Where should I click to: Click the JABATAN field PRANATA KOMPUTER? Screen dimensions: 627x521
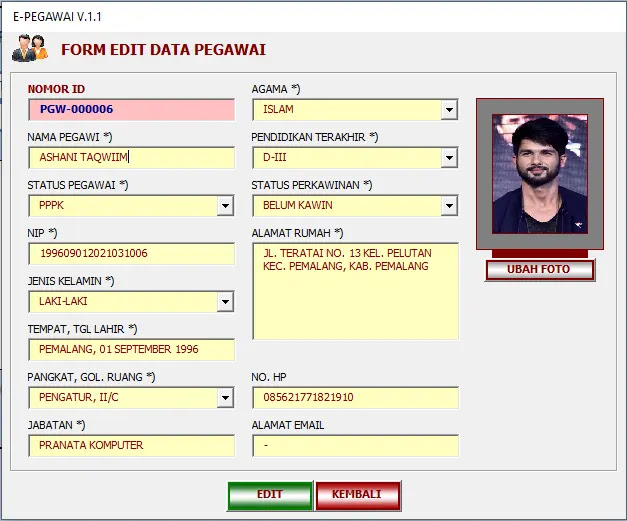(132, 445)
